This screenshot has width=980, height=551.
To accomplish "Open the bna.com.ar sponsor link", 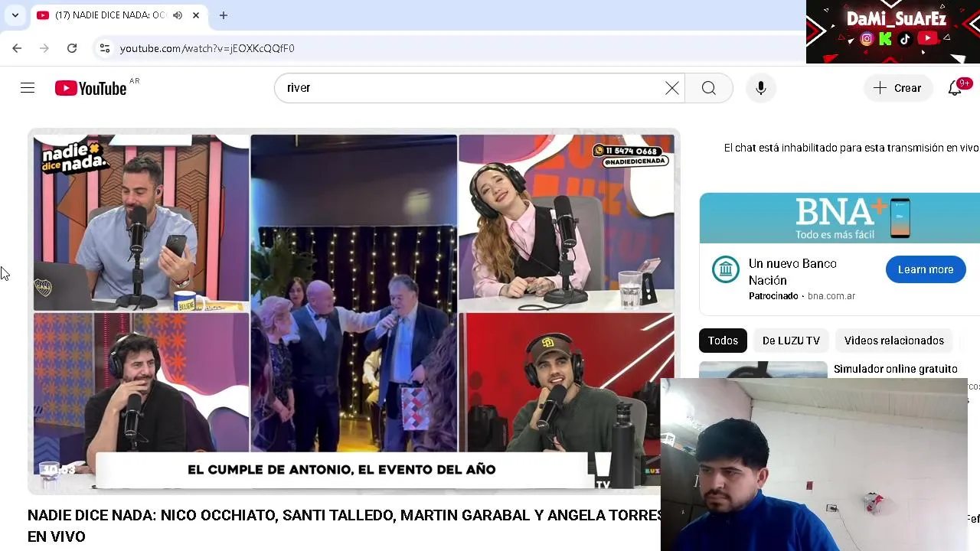I will click(x=831, y=296).
